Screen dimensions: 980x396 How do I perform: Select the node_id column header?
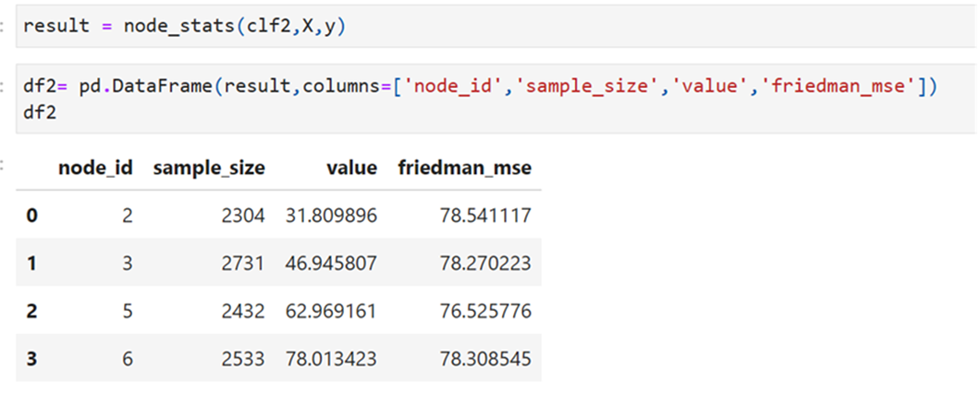(x=95, y=167)
